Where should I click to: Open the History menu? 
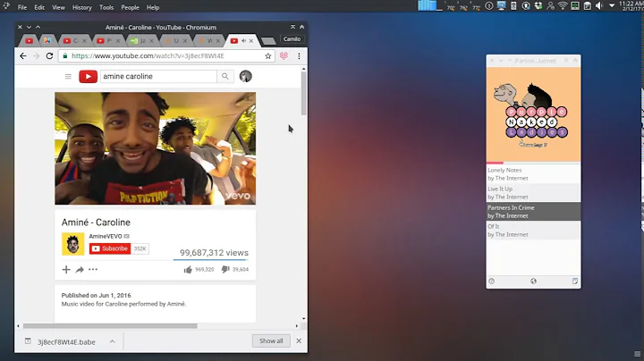(82, 7)
